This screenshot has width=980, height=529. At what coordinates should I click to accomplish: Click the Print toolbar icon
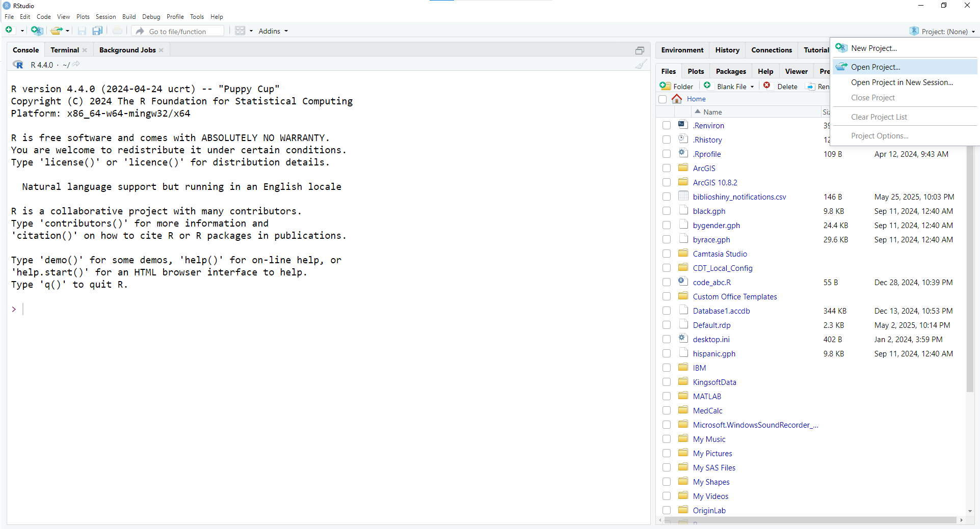(117, 31)
